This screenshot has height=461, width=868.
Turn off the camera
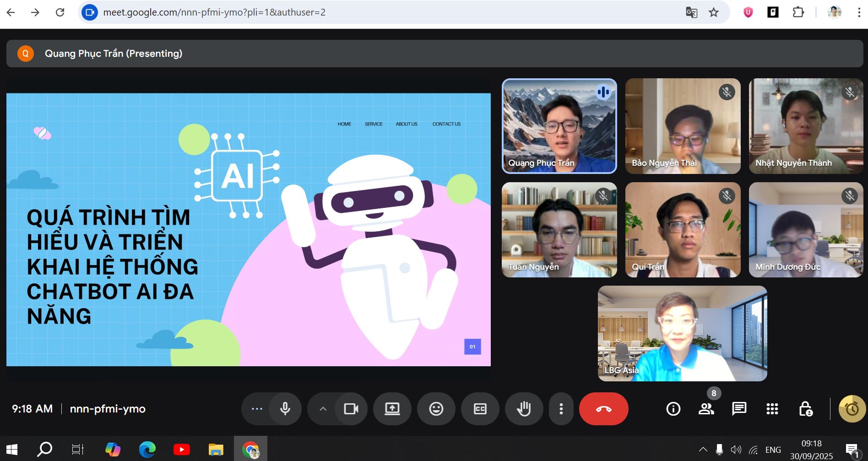coord(351,409)
